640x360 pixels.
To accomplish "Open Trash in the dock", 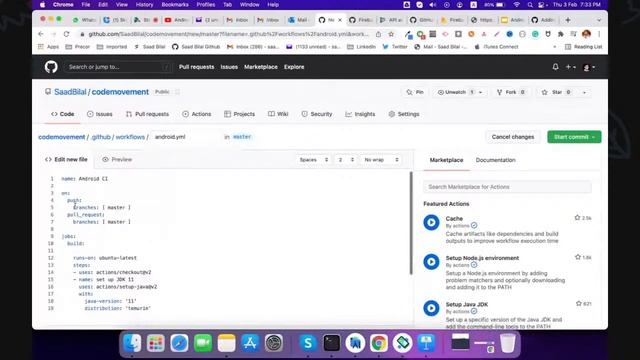I will point(507,343).
